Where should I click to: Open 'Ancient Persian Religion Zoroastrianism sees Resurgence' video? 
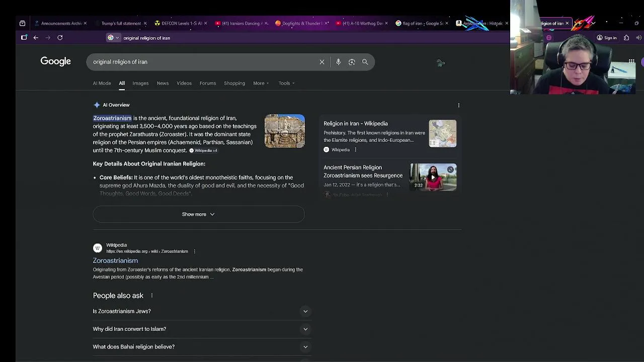(363, 171)
